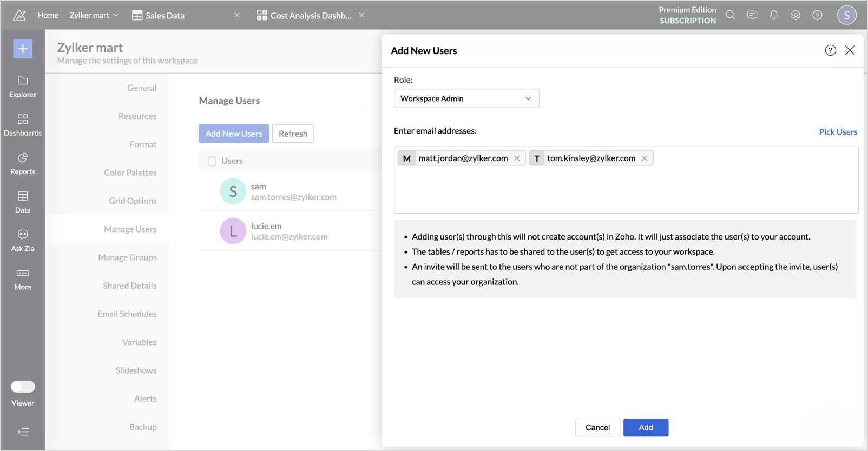Go to Reports in sidebar

coord(23,163)
